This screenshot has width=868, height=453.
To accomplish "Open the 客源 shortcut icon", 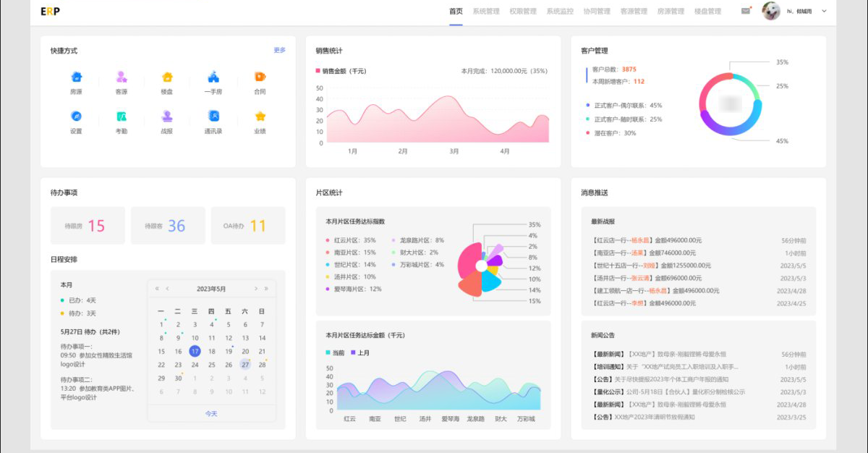I will (122, 77).
